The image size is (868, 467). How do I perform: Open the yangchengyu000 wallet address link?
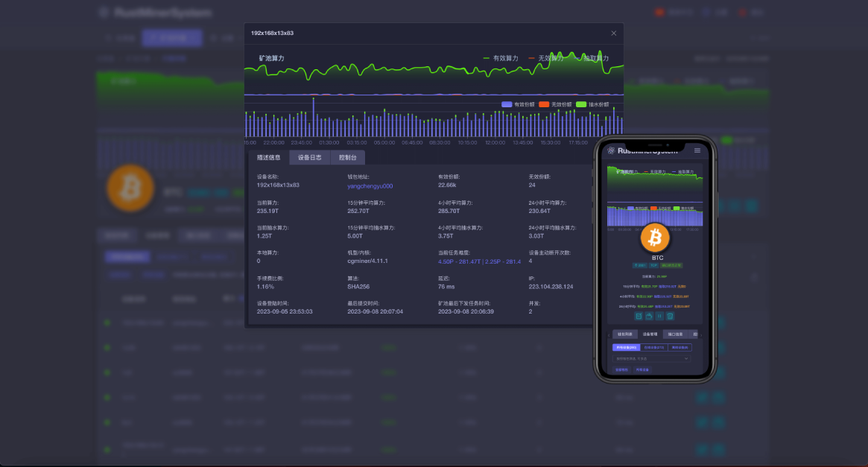[x=370, y=186]
